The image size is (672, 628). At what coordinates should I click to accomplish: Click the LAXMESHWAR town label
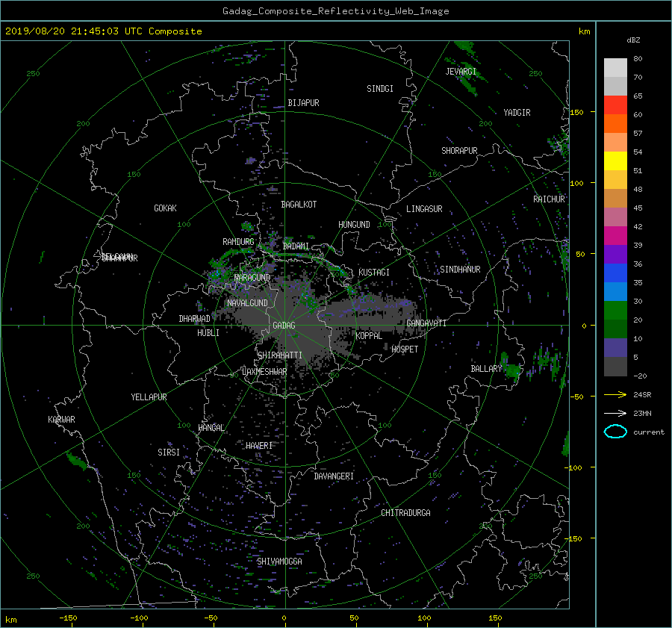[264, 372]
